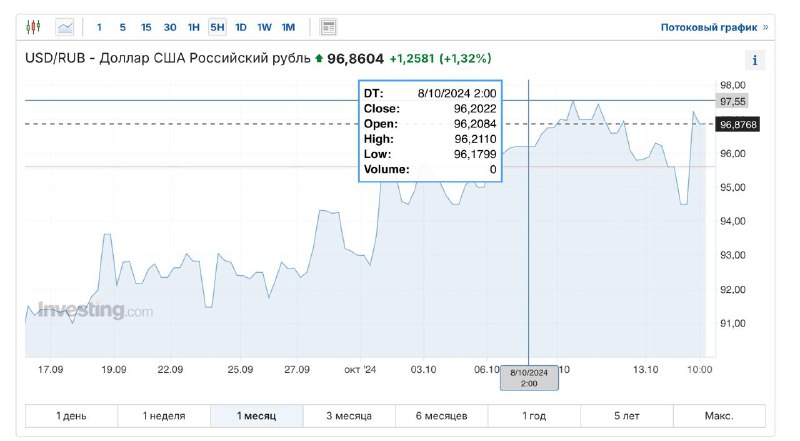Select the 1 minute interval
The image size is (800, 441).
pos(99,27)
